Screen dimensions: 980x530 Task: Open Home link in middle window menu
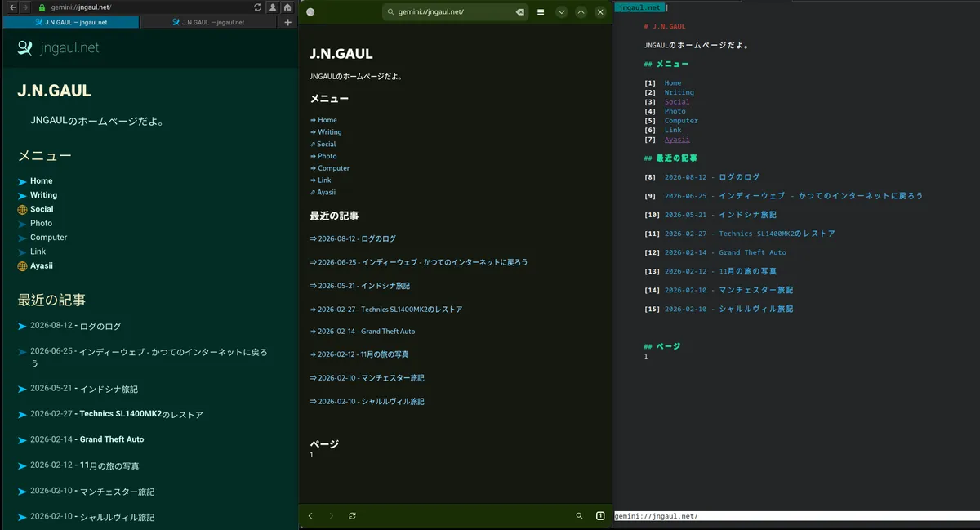323,120
